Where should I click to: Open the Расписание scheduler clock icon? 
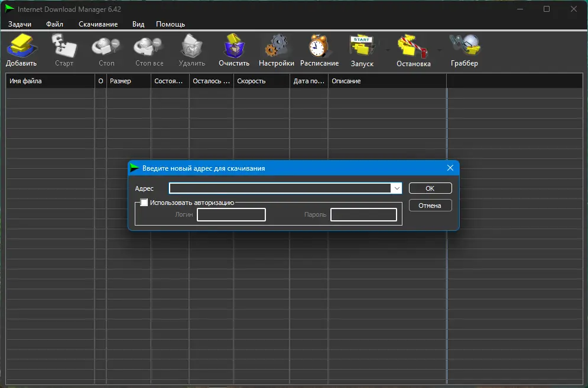tap(319, 46)
